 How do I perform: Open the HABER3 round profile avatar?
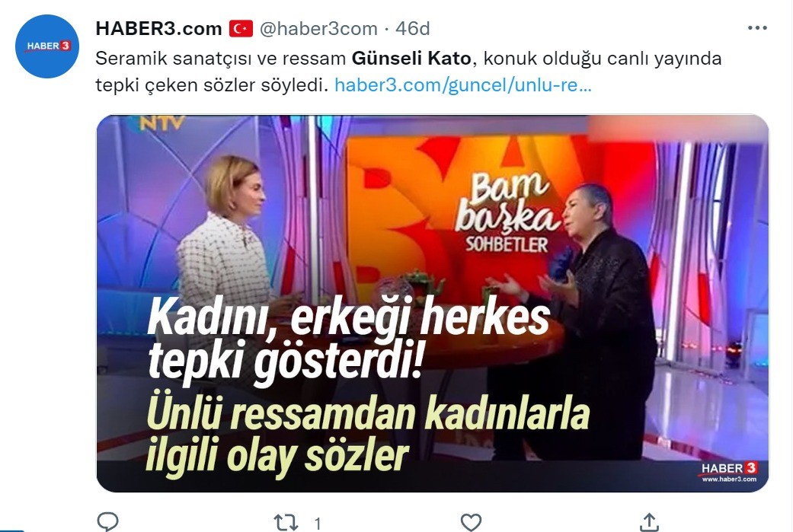[47, 46]
